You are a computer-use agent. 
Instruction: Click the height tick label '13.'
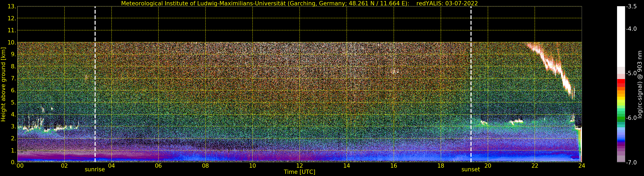tap(12, 6)
